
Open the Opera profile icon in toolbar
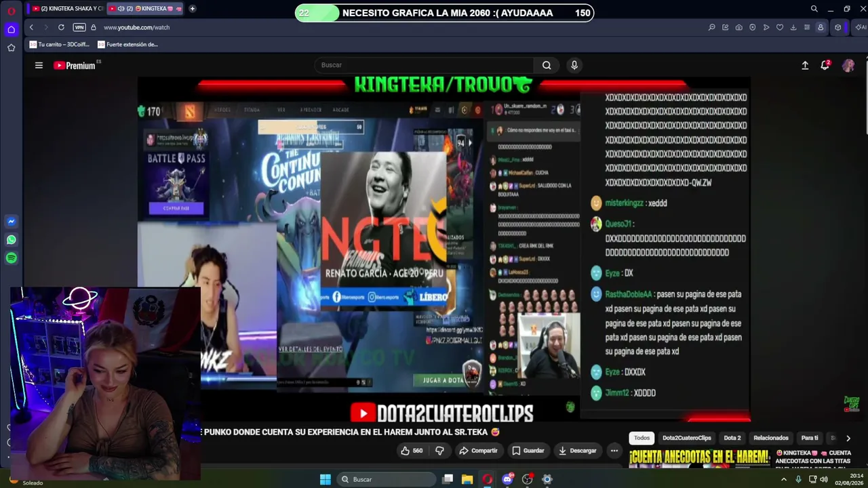point(821,27)
